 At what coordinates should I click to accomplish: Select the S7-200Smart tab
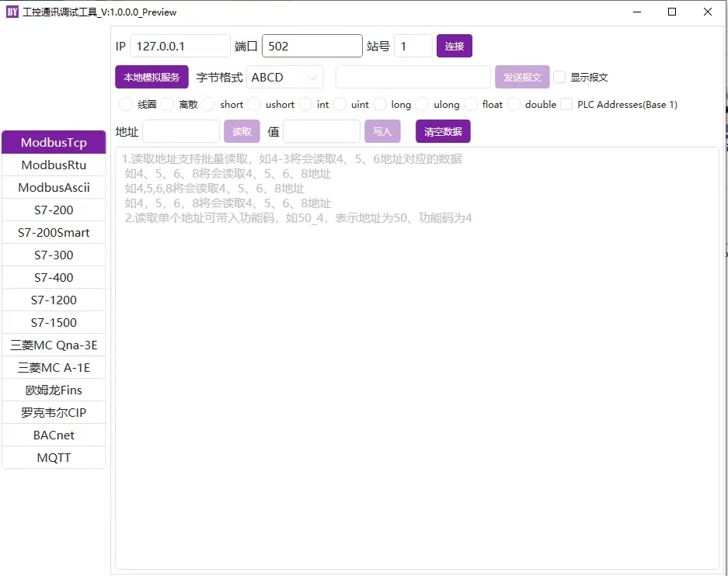coord(54,232)
